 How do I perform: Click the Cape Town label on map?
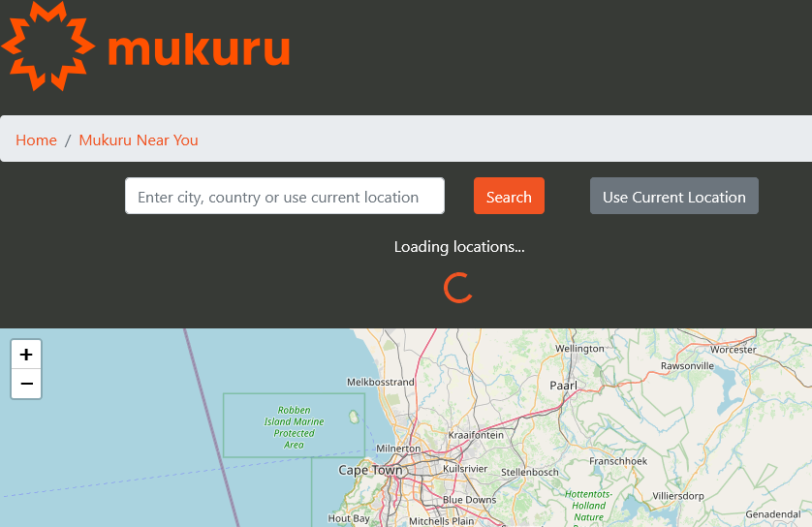(x=370, y=471)
